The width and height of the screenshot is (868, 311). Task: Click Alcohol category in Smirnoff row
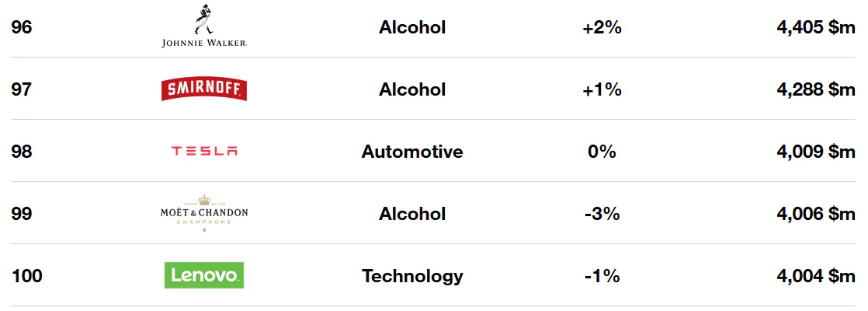(411, 89)
